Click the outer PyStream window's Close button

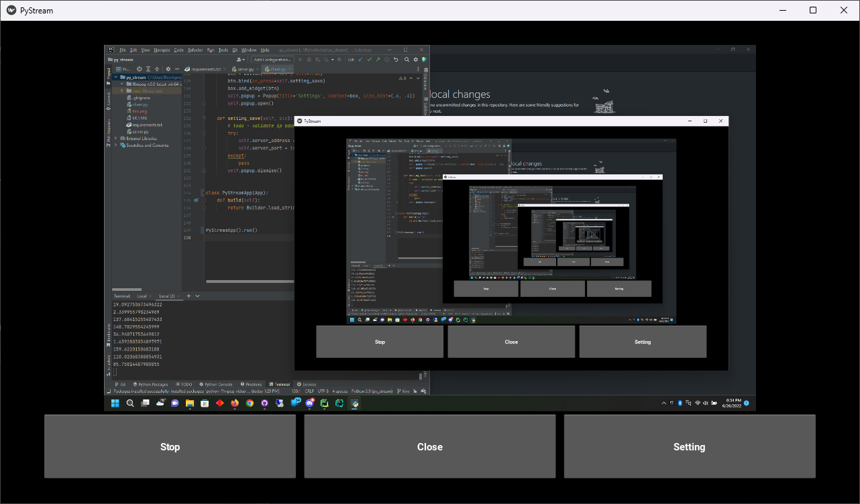click(429, 446)
